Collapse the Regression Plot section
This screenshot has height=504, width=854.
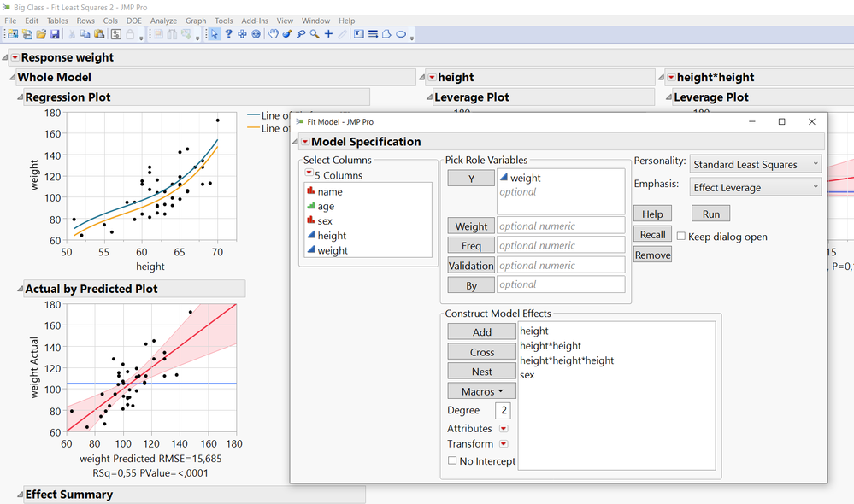pos(20,97)
